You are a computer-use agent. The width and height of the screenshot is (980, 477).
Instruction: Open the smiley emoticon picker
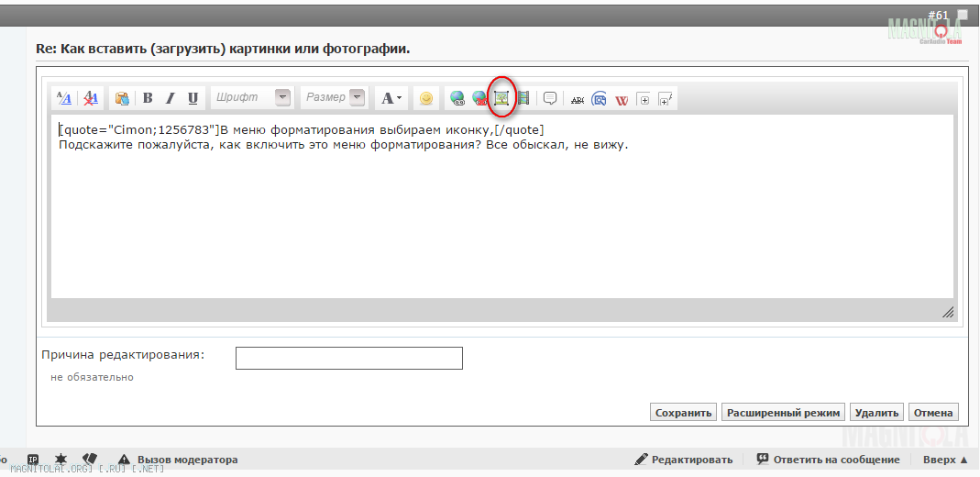pos(425,98)
